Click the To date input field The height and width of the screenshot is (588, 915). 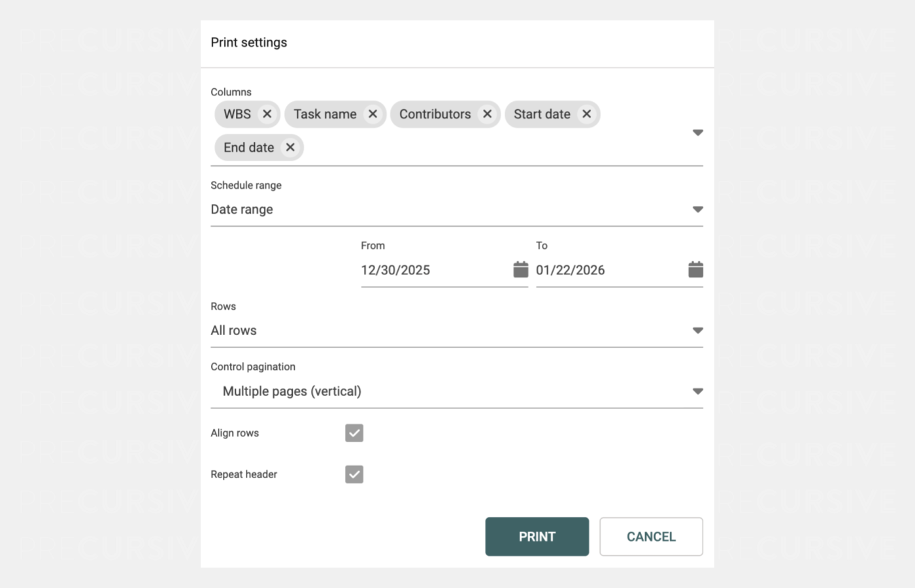point(608,270)
